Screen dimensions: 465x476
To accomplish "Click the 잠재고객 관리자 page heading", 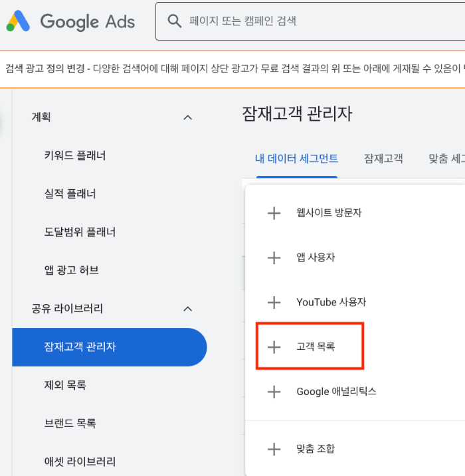I will click(x=297, y=114).
